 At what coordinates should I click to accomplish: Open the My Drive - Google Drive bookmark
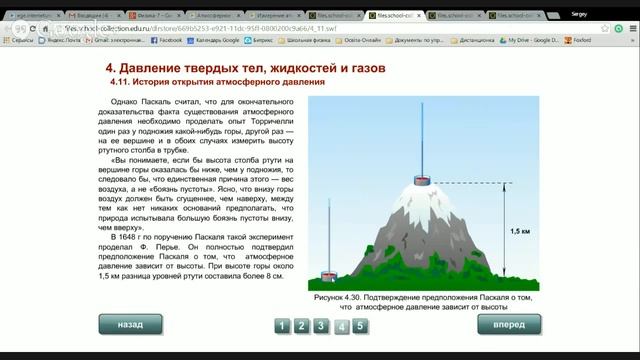coord(529,40)
